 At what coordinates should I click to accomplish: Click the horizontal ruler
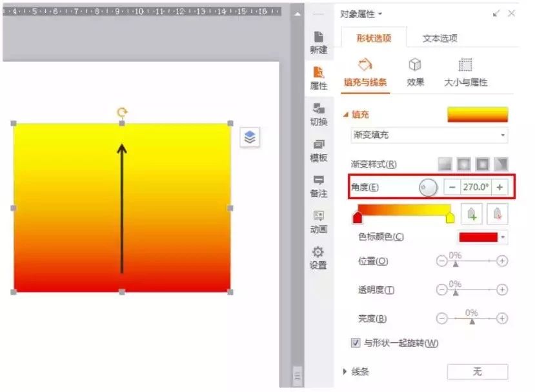141,12
